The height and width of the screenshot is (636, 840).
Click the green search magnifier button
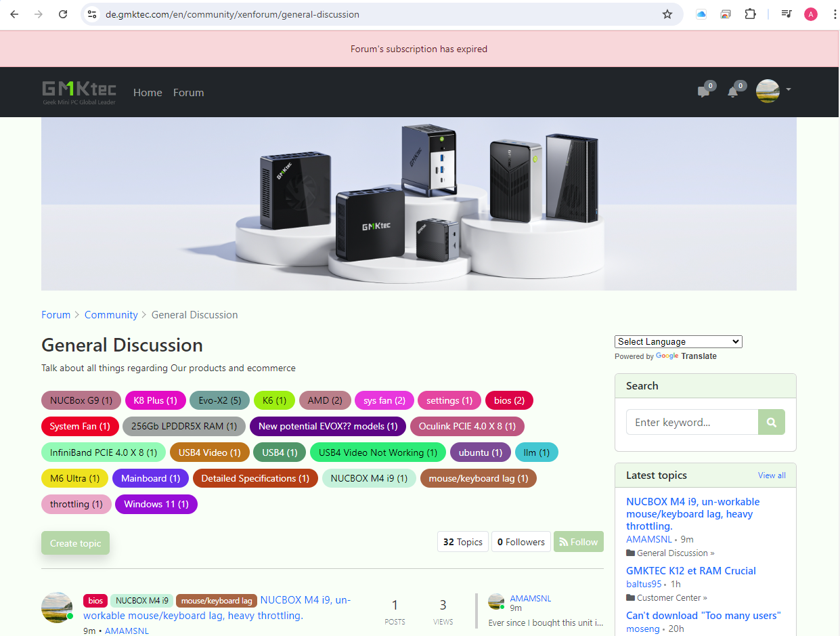pyautogui.click(x=771, y=422)
